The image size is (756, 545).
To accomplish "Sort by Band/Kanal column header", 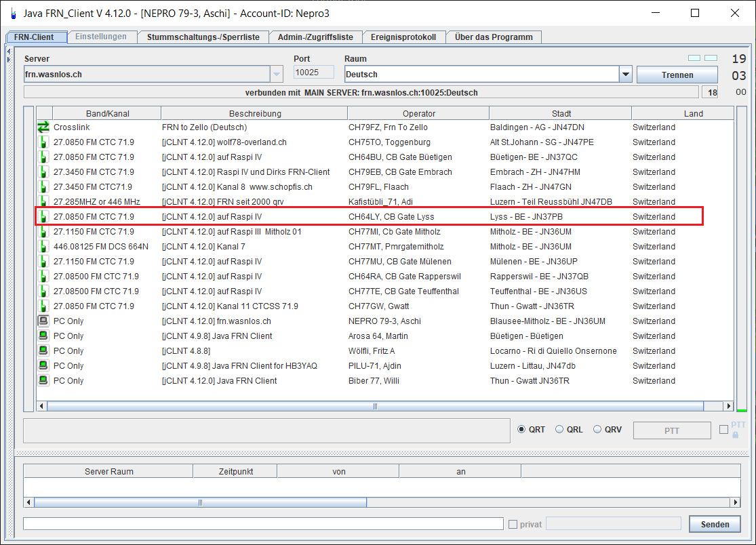I will pos(107,114).
